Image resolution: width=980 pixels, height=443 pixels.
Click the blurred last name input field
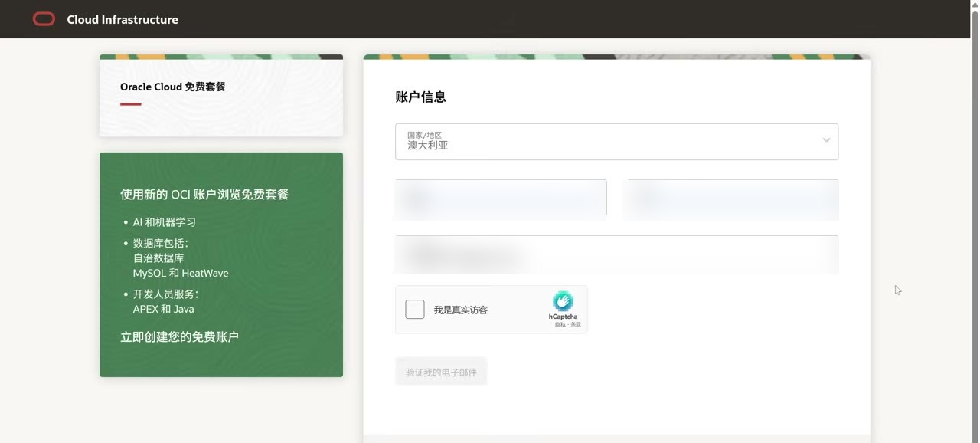(731, 199)
